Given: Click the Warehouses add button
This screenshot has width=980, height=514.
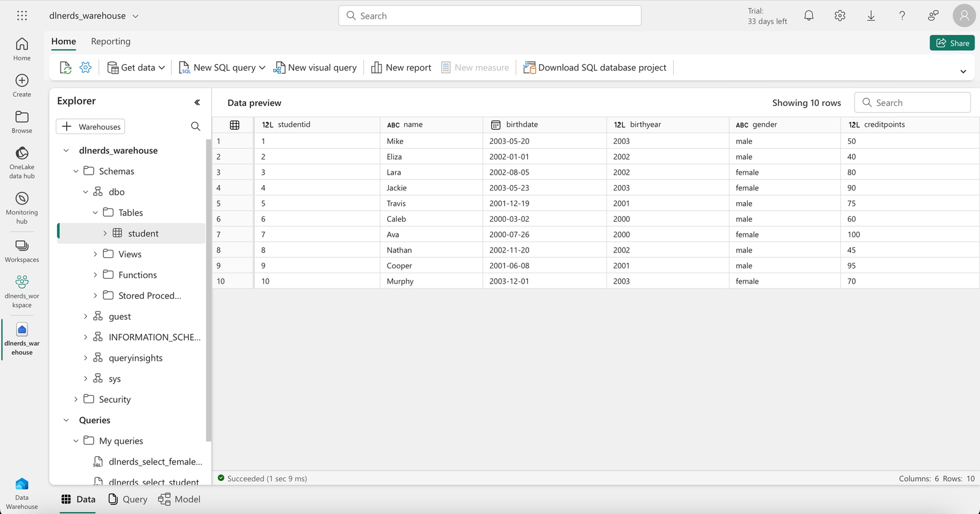Looking at the screenshot, I should tap(91, 127).
